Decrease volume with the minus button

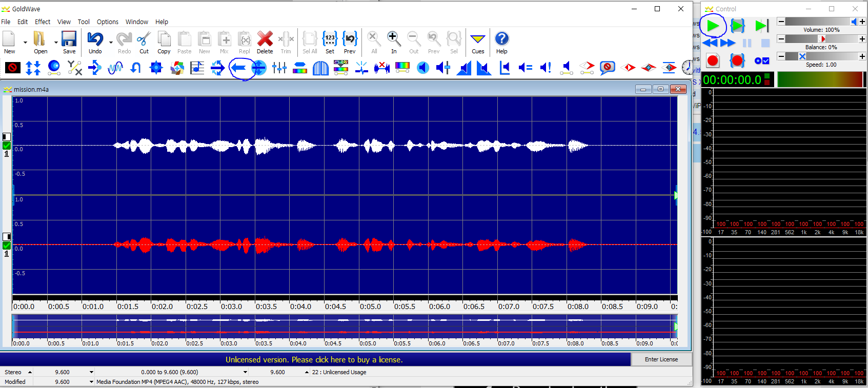coord(781,22)
